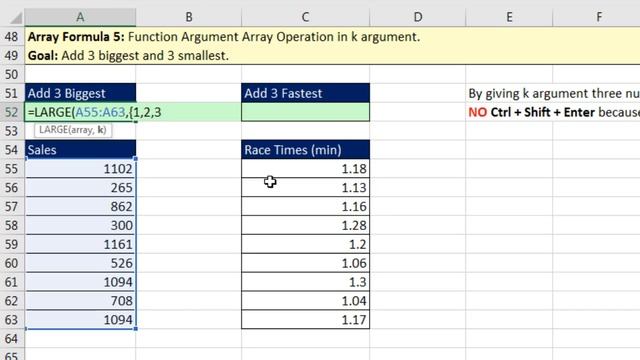Click sales value 265
The width and height of the screenshot is (640, 360).
(x=80, y=187)
